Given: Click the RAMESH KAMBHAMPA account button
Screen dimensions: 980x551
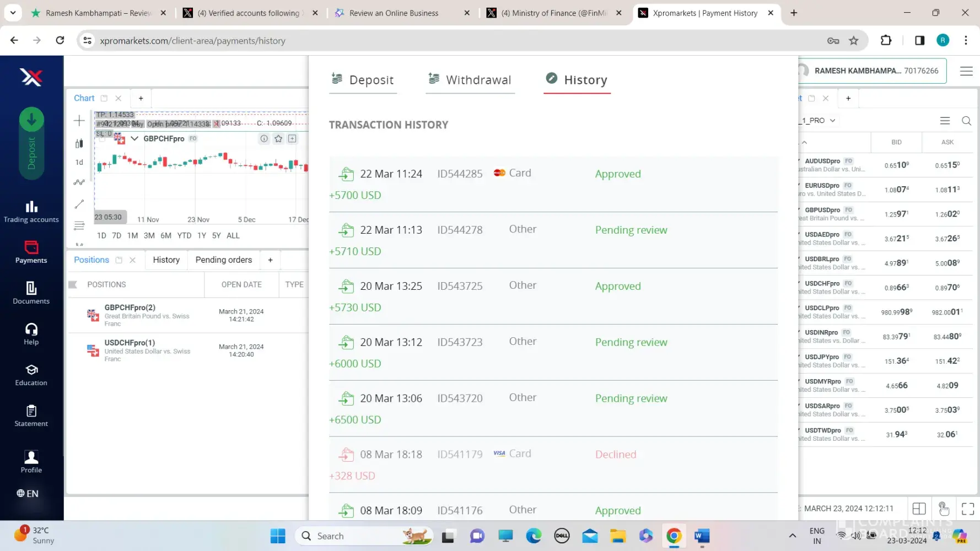Looking at the screenshot, I should (x=871, y=71).
